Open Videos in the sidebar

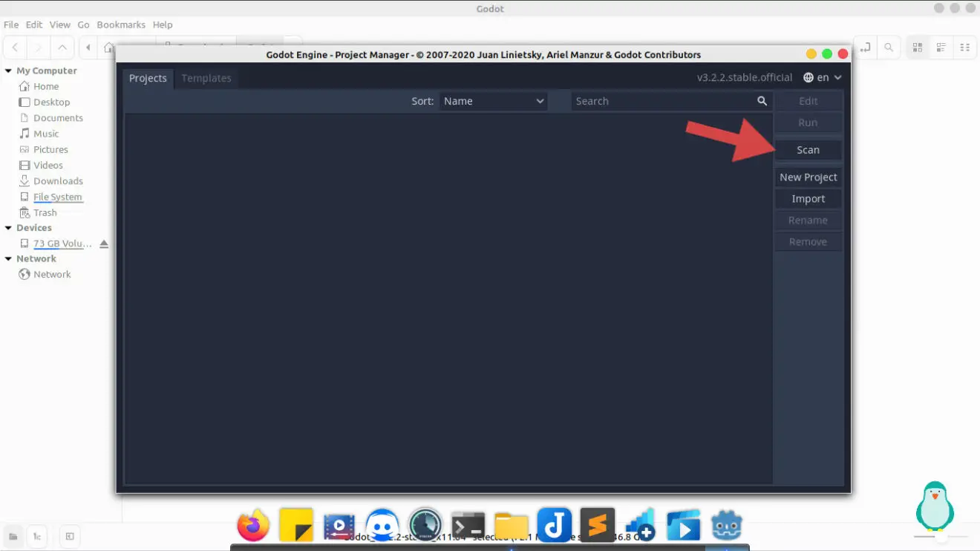click(48, 166)
